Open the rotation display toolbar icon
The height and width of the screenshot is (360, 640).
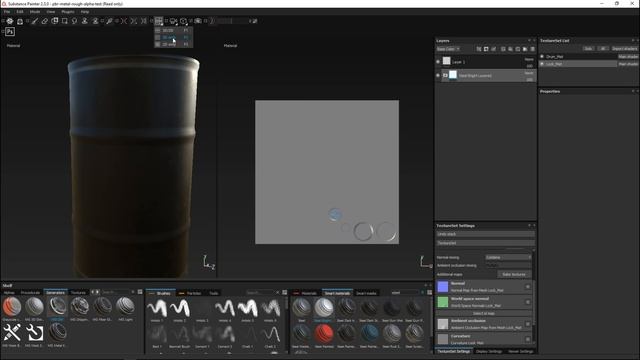point(184,21)
